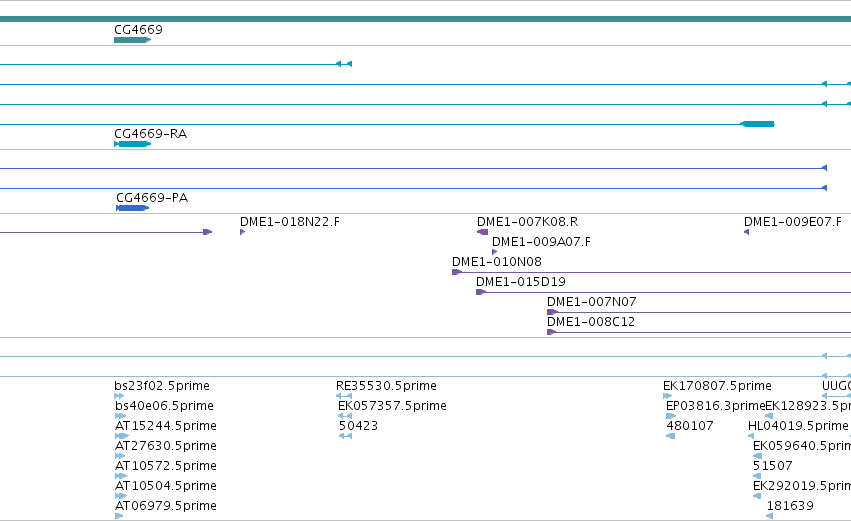This screenshot has height=521, width=851.
Task: Click the DME1-018N22.F marker arrow
Action: coord(243,232)
